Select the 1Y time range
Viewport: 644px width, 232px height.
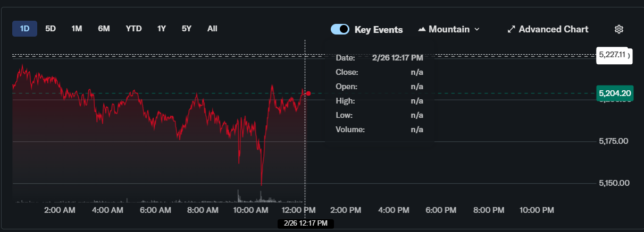162,29
